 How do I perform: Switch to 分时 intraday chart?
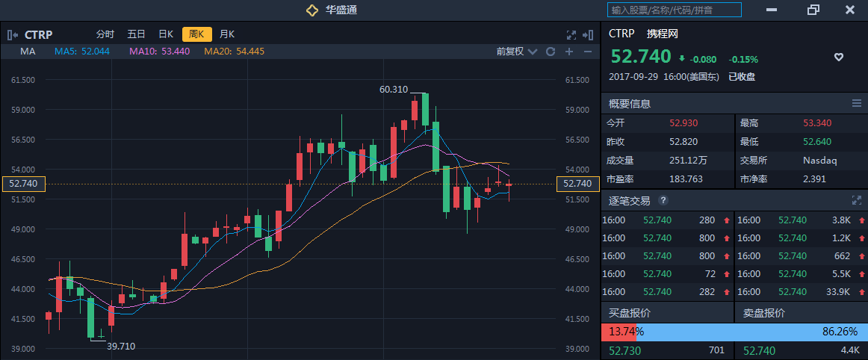pyautogui.click(x=105, y=34)
